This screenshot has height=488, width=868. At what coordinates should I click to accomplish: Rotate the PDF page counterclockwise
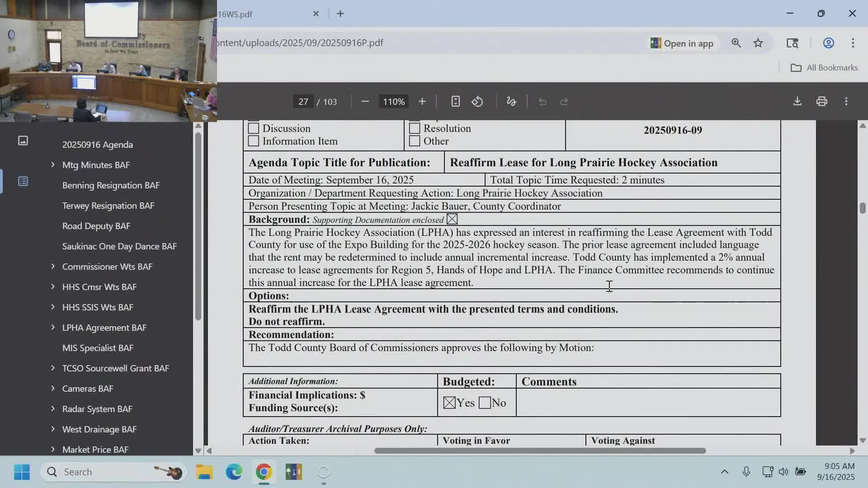point(477,101)
